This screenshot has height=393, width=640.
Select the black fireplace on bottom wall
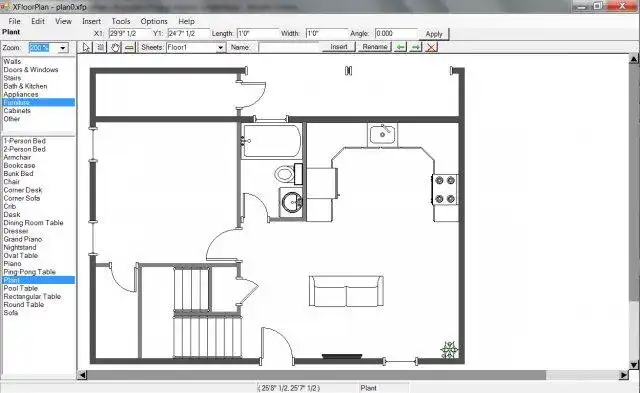(342, 356)
